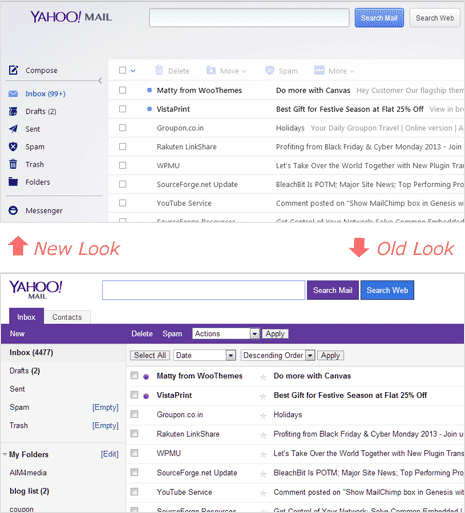Image resolution: width=465 pixels, height=513 pixels.
Task: Click Move folder icon in toolbar
Action: pyautogui.click(x=211, y=70)
